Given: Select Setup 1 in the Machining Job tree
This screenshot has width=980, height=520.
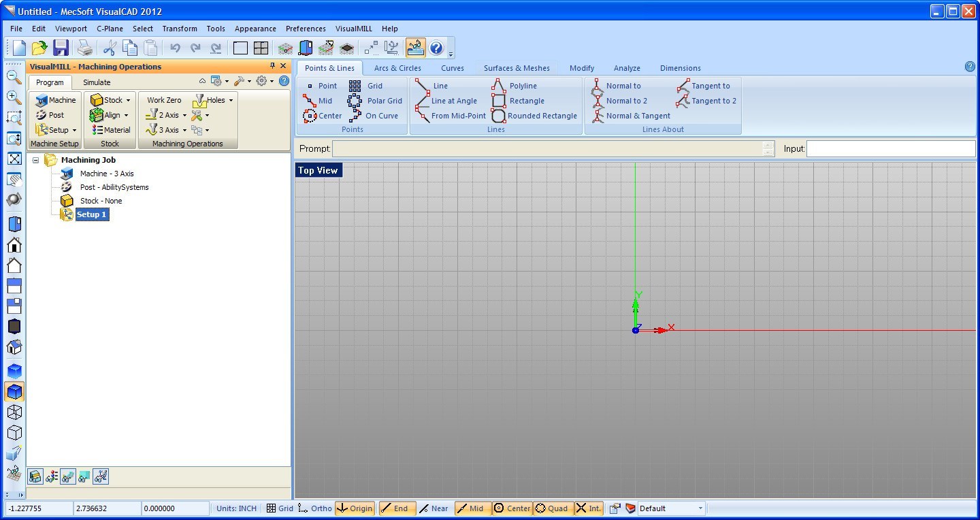Looking at the screenshot, I should click(x=91, y=214).
